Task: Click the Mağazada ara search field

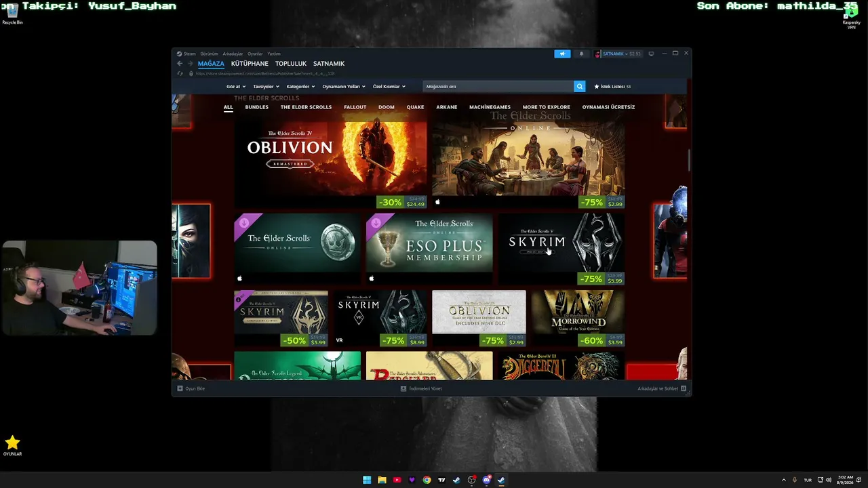Action: 498,86
